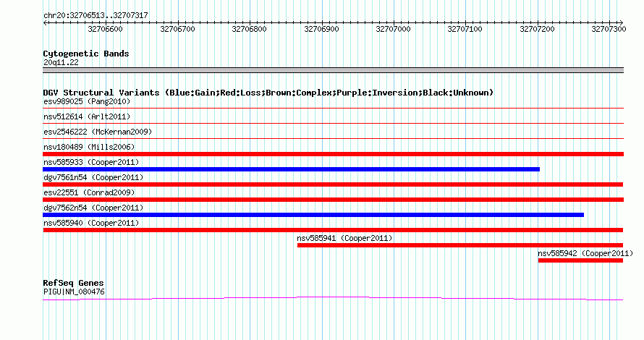Click ruler position 32707100

465,29
